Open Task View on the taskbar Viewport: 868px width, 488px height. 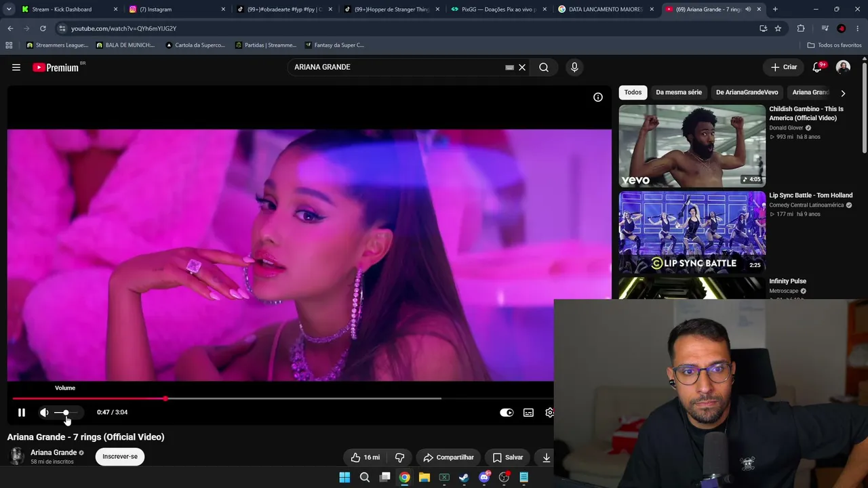click(384, 477)
